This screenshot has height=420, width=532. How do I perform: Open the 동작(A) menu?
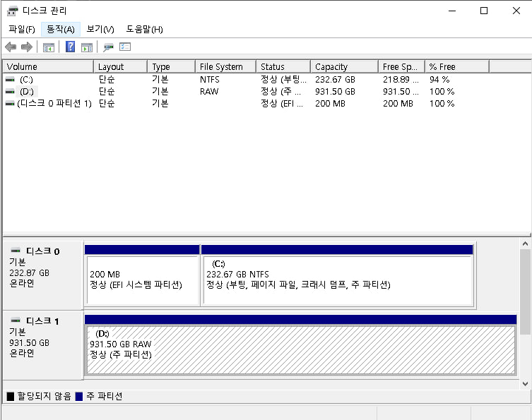pyautogui.click(x=61, y=29)
